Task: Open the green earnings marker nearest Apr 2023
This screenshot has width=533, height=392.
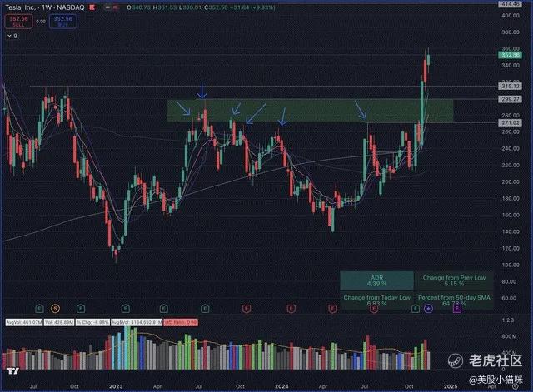Action: [x=164, y=309]
